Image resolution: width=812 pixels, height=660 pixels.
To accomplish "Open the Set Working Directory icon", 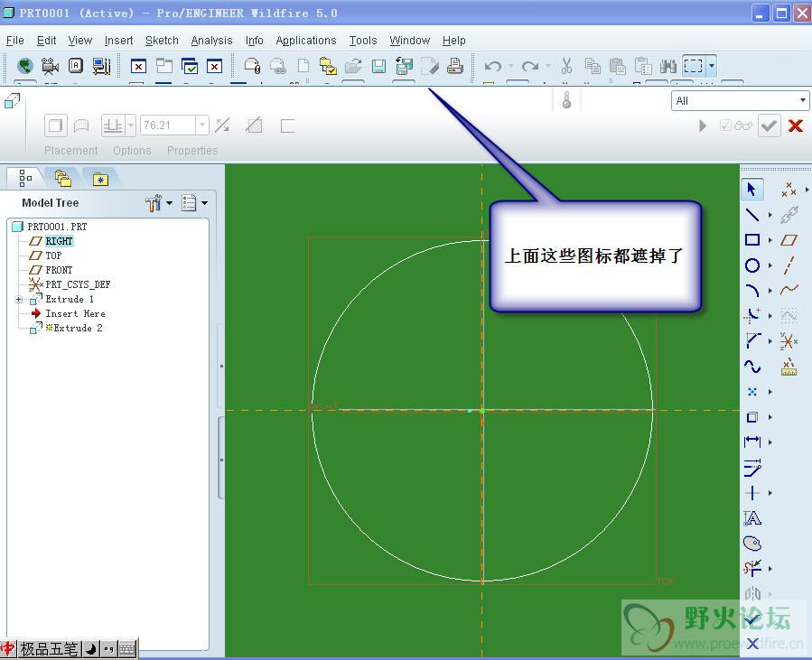I will point(328,66).
